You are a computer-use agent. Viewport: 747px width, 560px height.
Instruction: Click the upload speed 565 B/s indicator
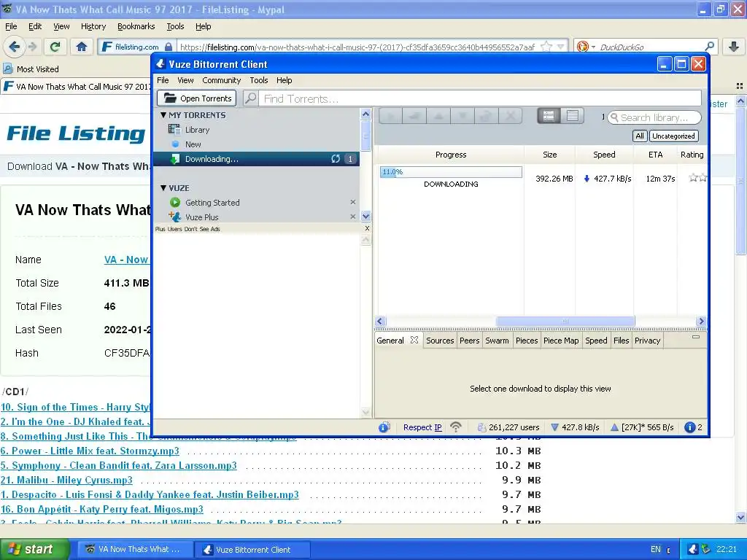[642, 427]
